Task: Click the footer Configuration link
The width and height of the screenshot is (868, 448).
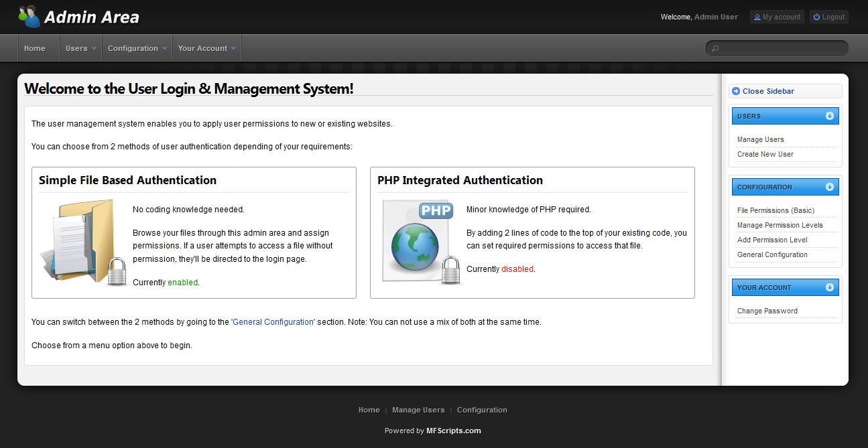Action: click(482, 410)
